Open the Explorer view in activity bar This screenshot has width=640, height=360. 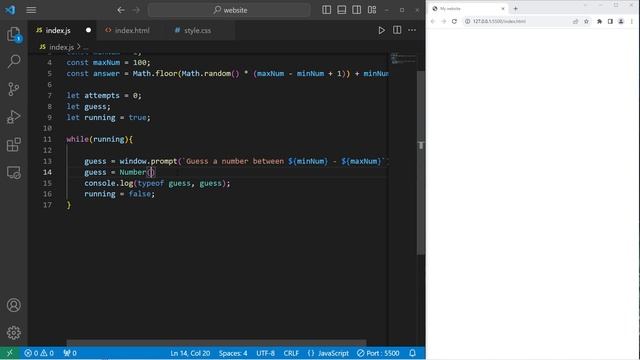coord(13,34)
